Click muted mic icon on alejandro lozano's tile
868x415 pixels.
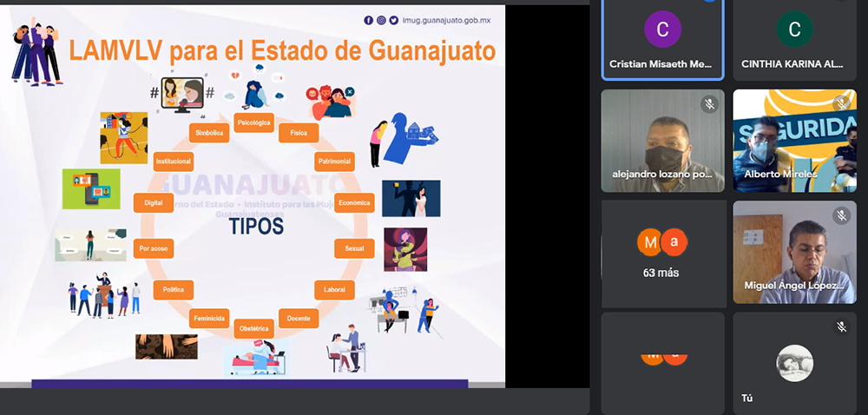709,104
